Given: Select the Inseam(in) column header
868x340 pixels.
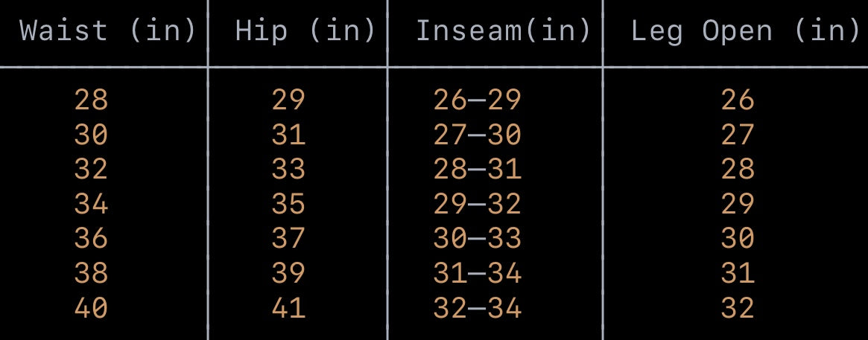Looking at the screenshot, I should 503,31.
